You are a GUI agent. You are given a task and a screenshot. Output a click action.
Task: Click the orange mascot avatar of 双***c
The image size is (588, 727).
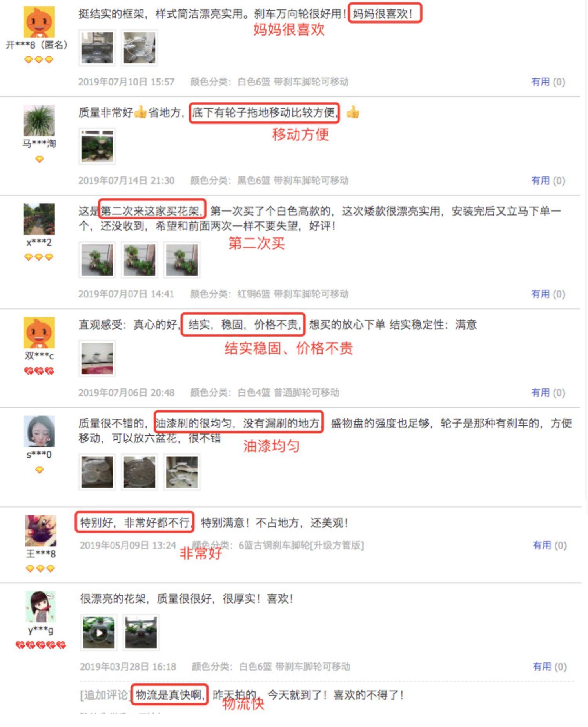pos(39,333)
